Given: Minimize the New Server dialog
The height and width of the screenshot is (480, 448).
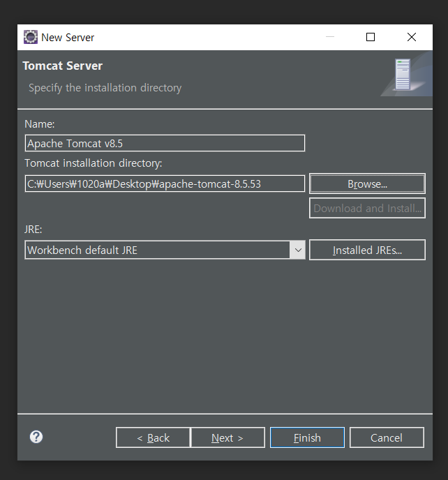Looking at the screenshot, I should [330, 37].
